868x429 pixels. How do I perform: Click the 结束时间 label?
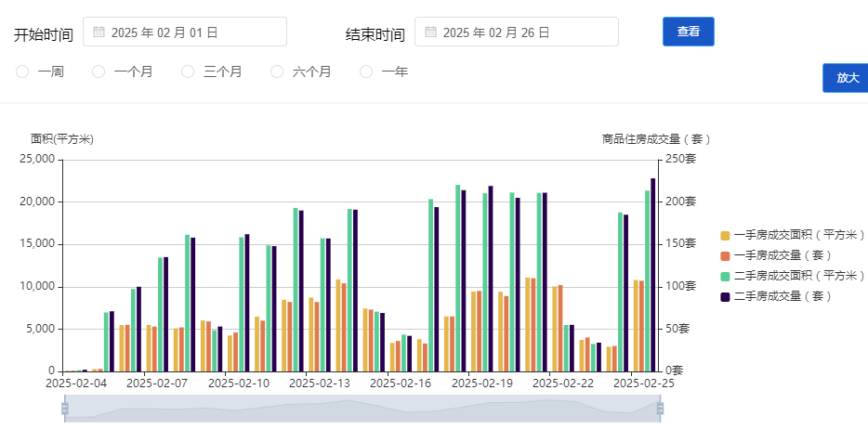tap(375, 35)
